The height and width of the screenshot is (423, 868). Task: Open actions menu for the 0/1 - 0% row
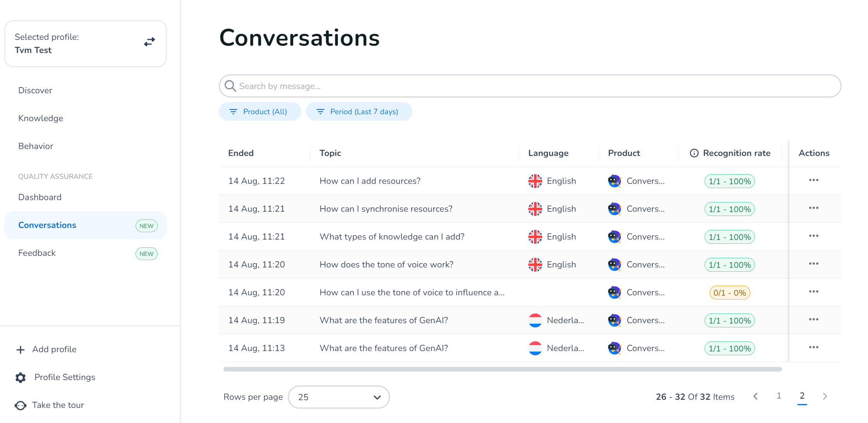(x=814, y=292)
